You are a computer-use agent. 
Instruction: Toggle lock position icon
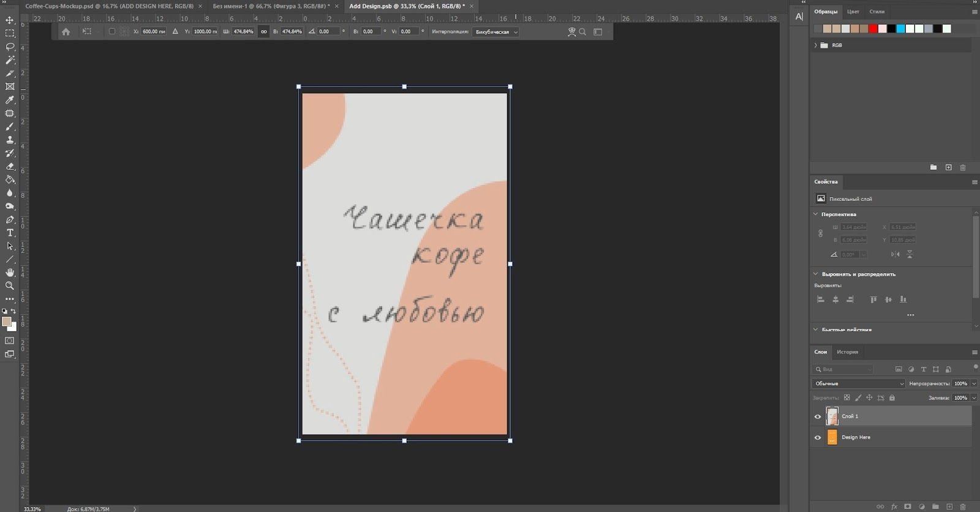(x=869, y=397)
